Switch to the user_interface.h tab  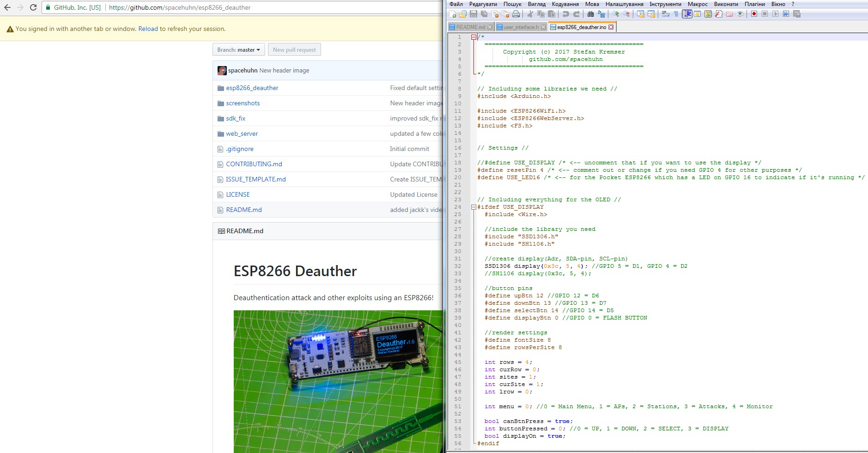click(521, 27)
